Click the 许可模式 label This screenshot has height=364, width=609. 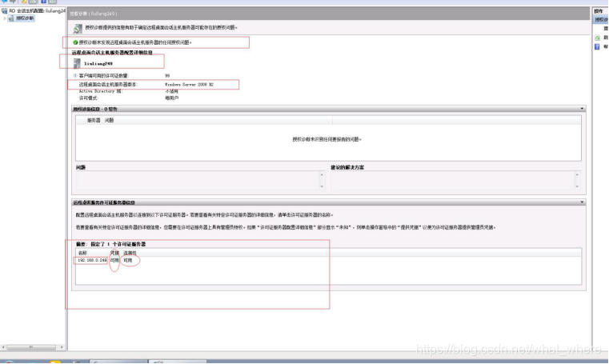(89, 98)
